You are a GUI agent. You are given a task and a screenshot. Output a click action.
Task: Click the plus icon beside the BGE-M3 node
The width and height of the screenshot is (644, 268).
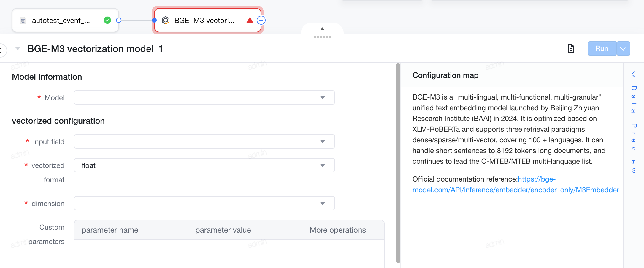click(261, 20)
